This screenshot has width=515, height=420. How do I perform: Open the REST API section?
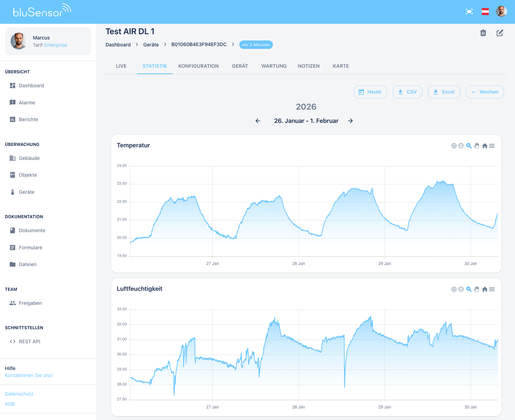[29, 341]
